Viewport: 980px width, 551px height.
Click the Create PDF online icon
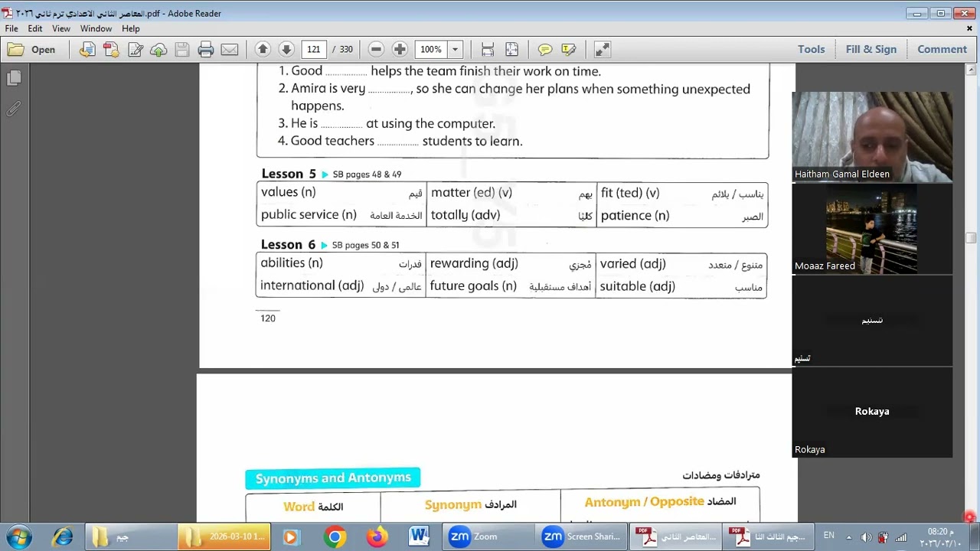[111, 50]
